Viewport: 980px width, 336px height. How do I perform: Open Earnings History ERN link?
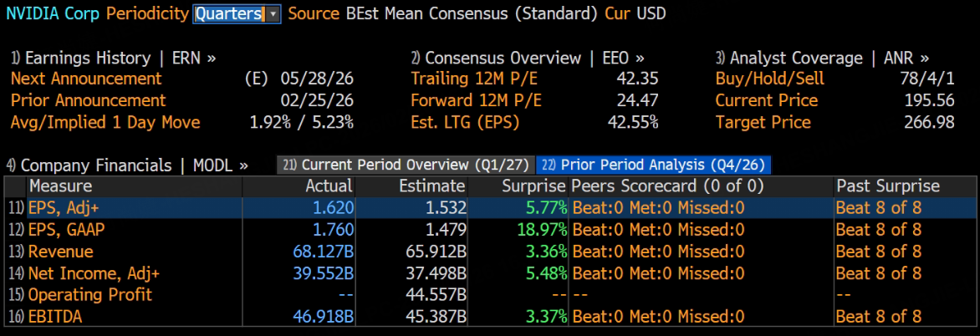coord(114,59)
